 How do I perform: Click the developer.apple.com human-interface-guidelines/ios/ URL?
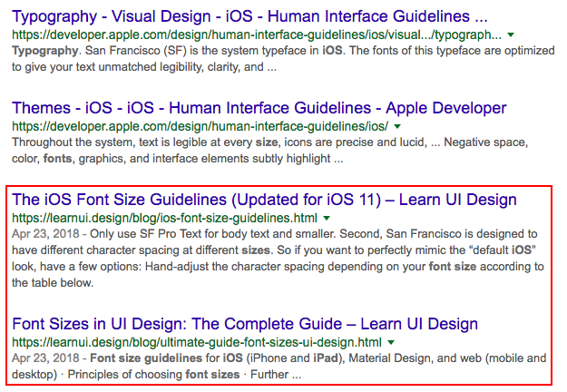(200, 126)
